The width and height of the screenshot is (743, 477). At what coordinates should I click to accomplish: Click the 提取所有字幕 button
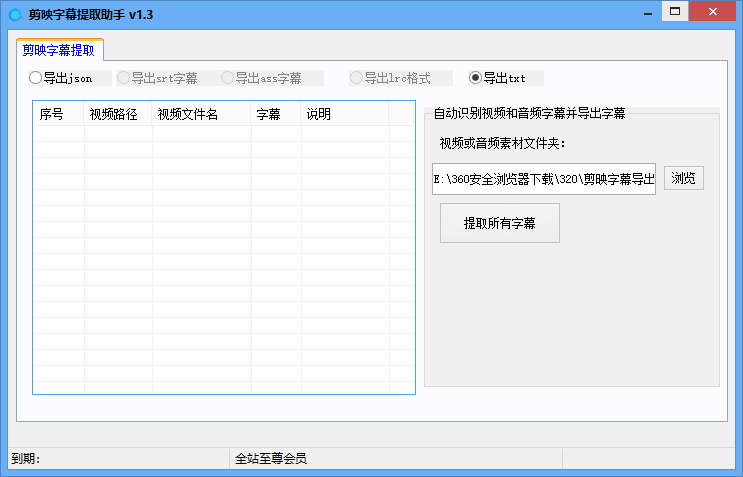tap(499, 223)
